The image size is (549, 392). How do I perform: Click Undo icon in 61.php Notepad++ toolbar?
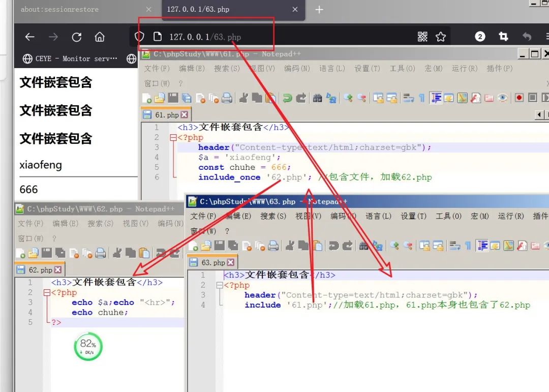pyautogui.click(x=287, y=98)
